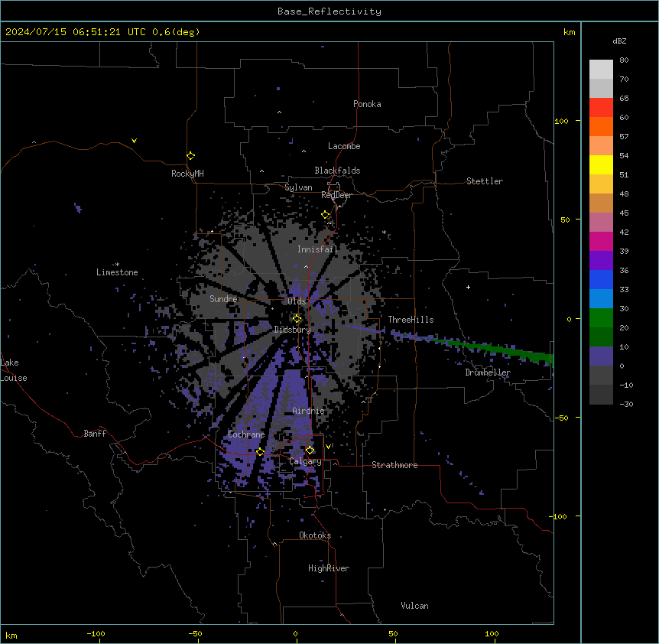The height and width of the screenshot is (644, 659).
Task: Click the HighRiver label
Action: tap(329, 568)
